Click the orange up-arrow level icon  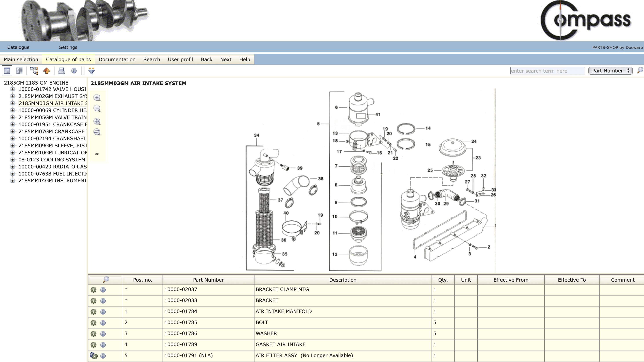pyautogui.click(x=46, y=71)
